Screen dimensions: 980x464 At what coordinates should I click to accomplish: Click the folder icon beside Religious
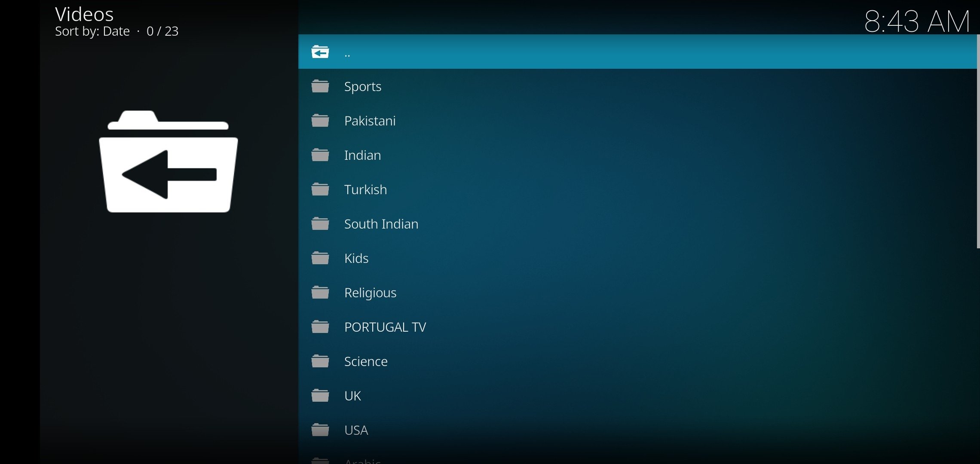(x=320, y=293)
